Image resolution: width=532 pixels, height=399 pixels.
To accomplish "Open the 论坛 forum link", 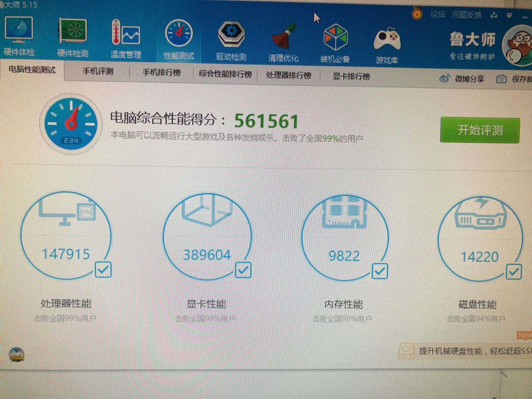I will [x=438, y=14].
